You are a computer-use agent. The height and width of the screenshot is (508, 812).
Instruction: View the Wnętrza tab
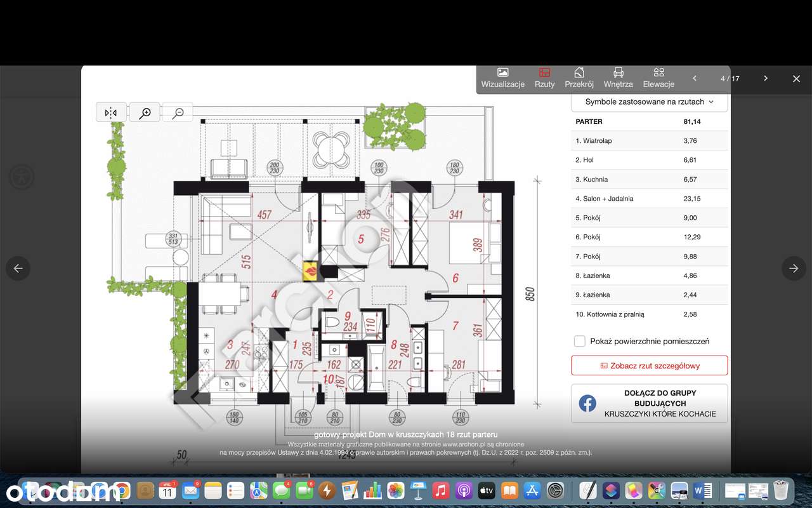coord(619,78)
